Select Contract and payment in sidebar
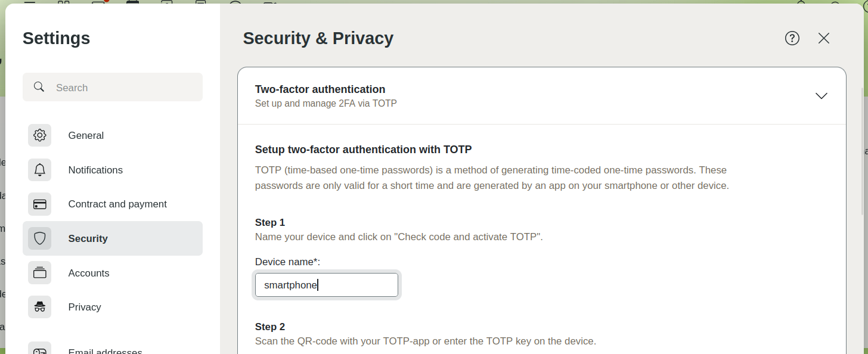Image resolution: width=868 pixels, height=354 pixels. click(x=117, y=204)
